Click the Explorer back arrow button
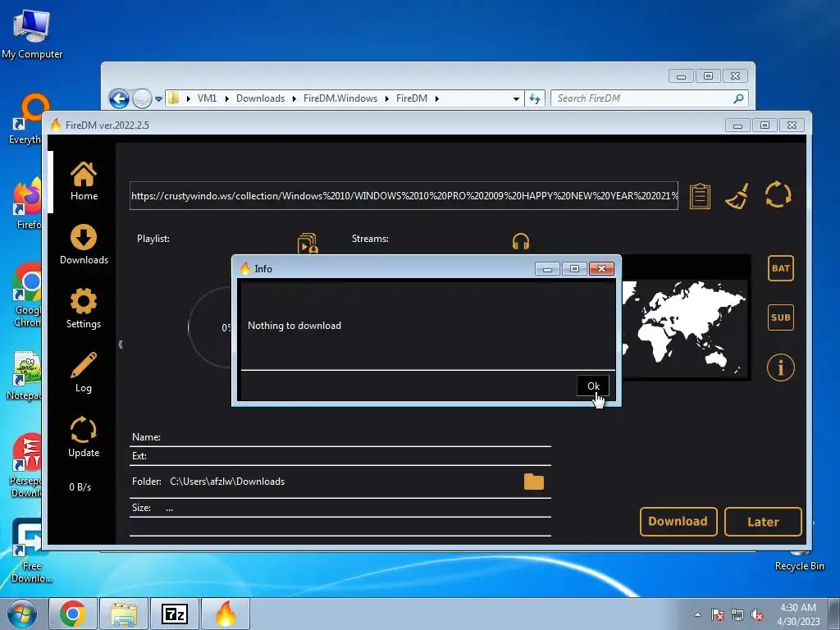 tap(119, 98)
